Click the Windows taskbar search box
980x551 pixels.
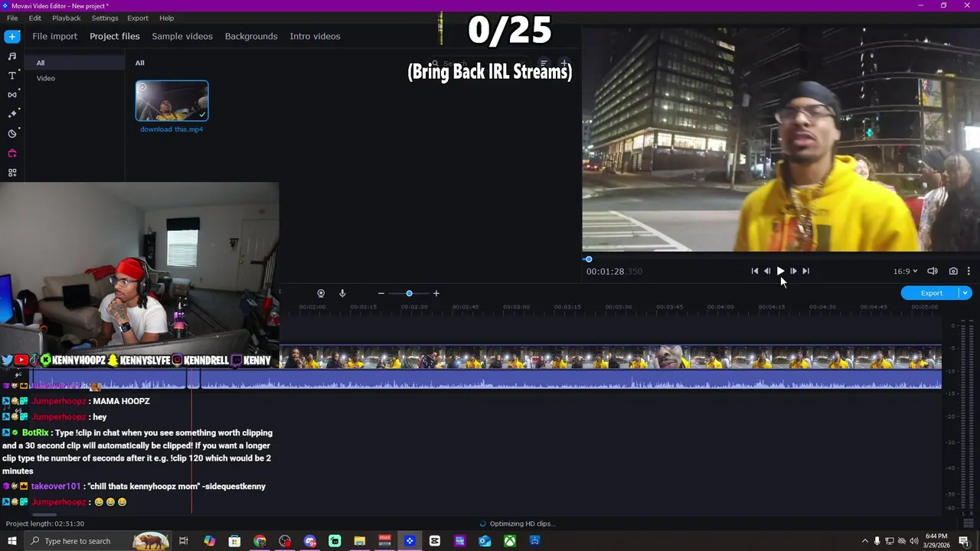[98, 541]
